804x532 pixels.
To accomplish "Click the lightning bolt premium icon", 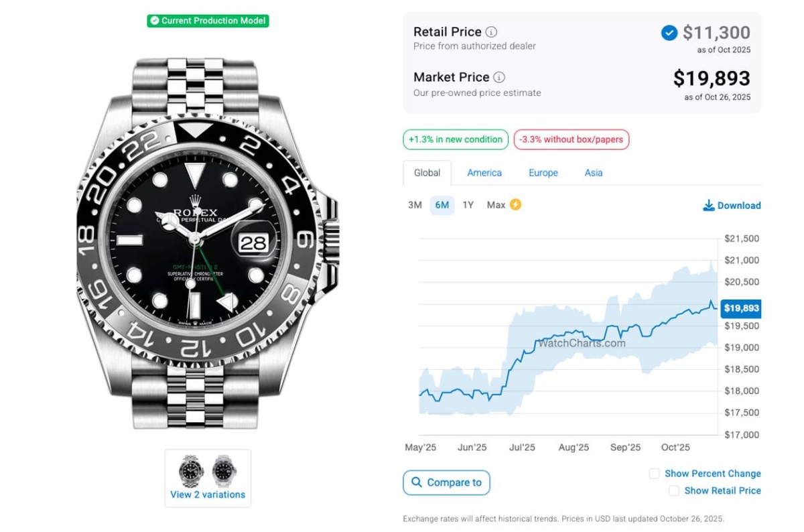I will click(x=515, y=204).
